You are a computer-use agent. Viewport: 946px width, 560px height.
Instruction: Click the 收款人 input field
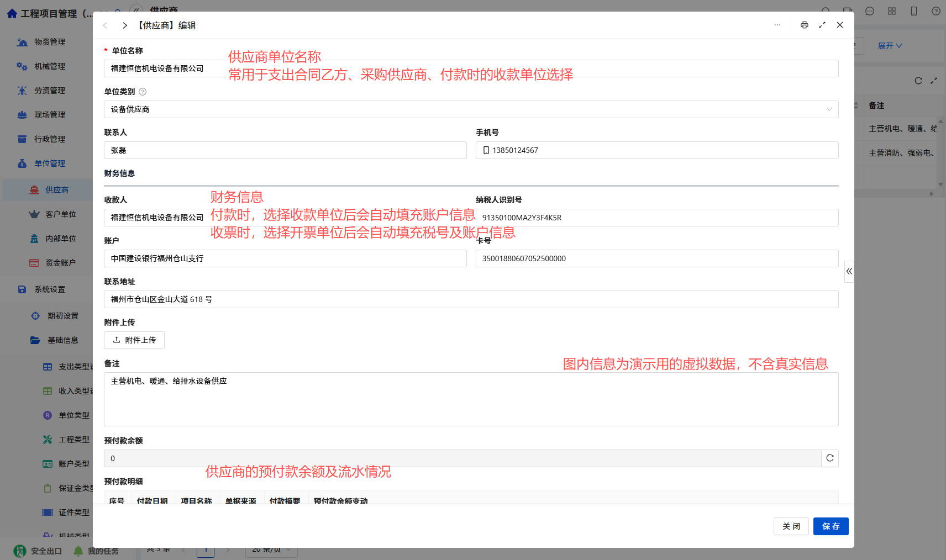(285, 218)
